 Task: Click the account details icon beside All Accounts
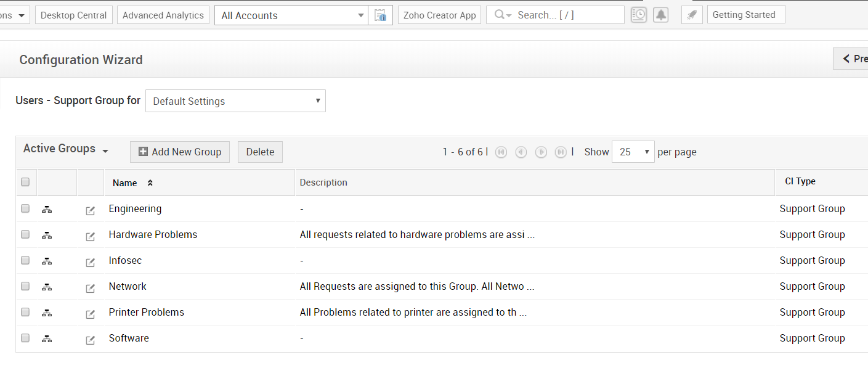click(380, 15)
